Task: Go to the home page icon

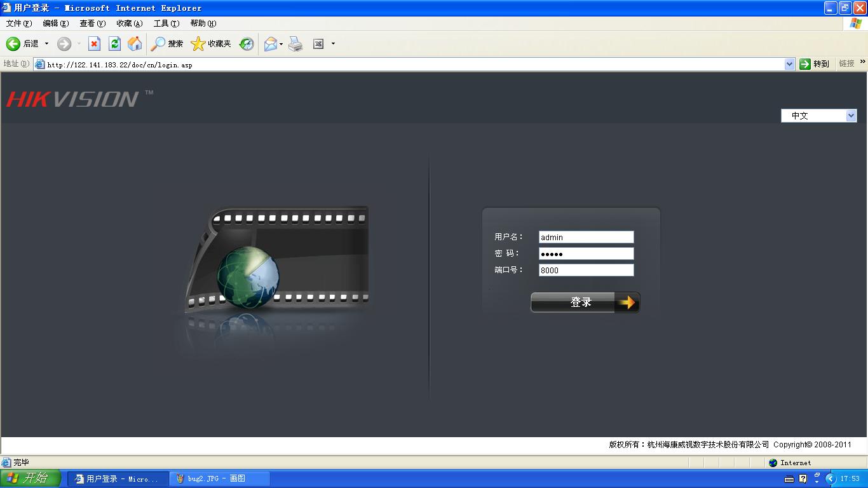Action: [135, 44]
